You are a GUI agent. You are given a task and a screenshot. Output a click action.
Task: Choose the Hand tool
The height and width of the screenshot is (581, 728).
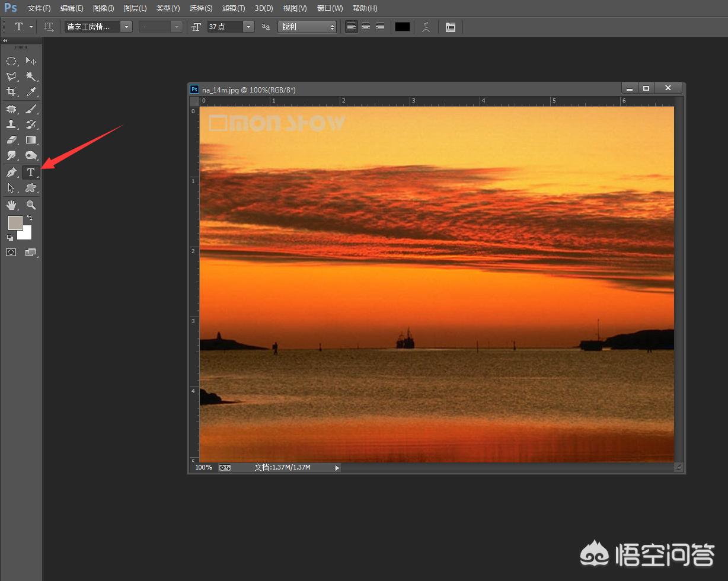(x=11, y=205)
